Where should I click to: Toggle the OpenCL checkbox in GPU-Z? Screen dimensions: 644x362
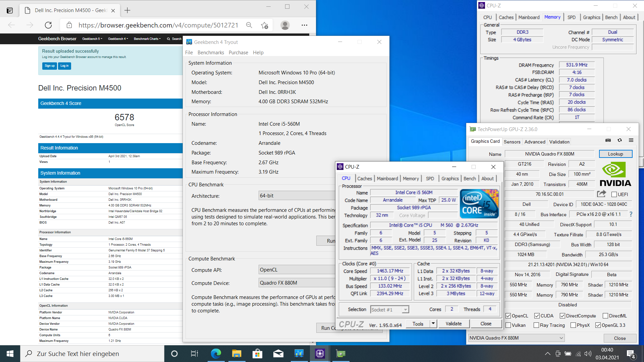pyautogui.click(x=508, y=316)
